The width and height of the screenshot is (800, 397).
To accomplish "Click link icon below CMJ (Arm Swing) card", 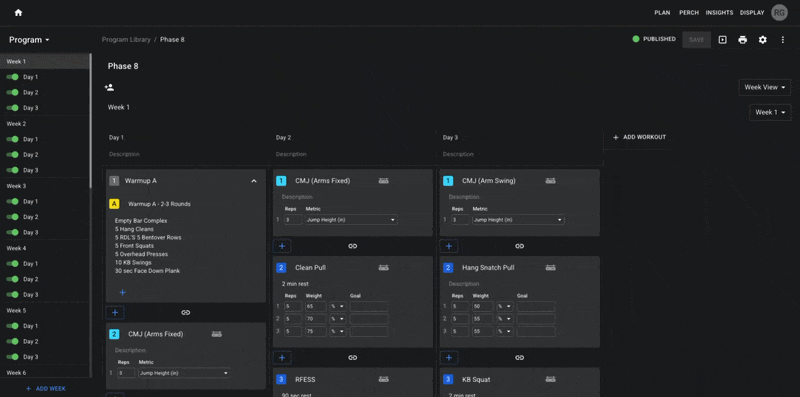I will tap(519, 246).
